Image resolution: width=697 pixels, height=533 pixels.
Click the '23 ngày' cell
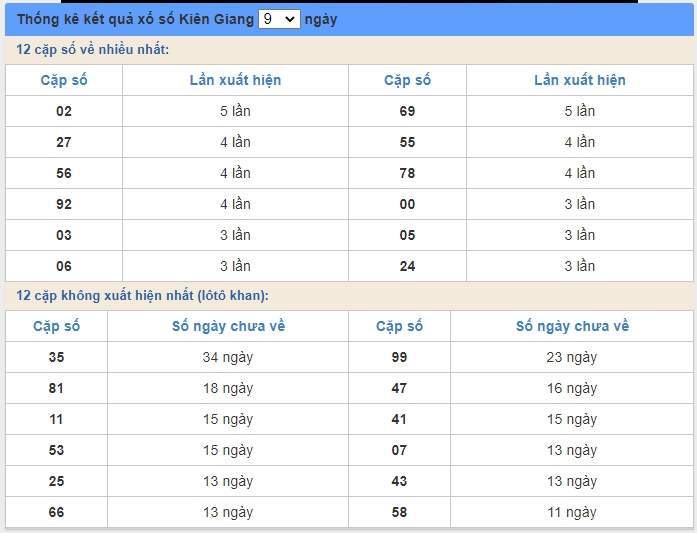[571, 357]
